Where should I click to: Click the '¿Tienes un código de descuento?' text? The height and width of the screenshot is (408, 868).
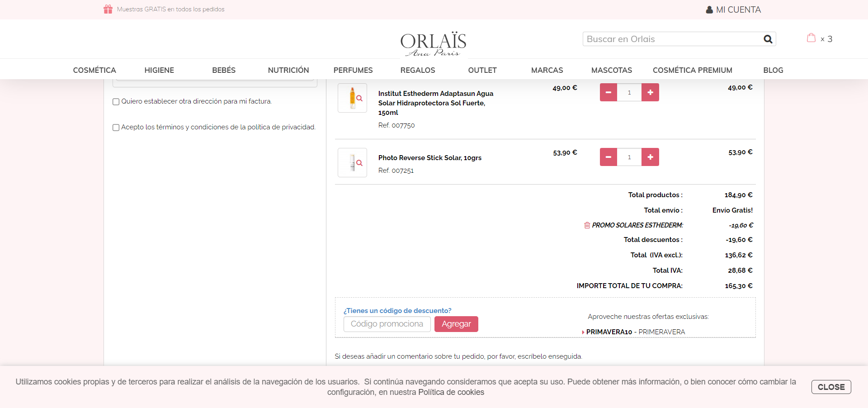point(397,311)
